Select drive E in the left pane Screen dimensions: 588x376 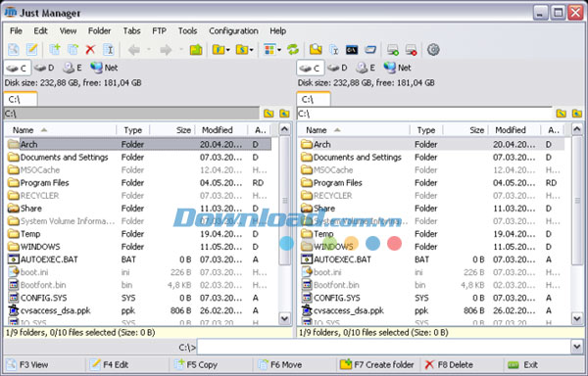tap(72, 68)
